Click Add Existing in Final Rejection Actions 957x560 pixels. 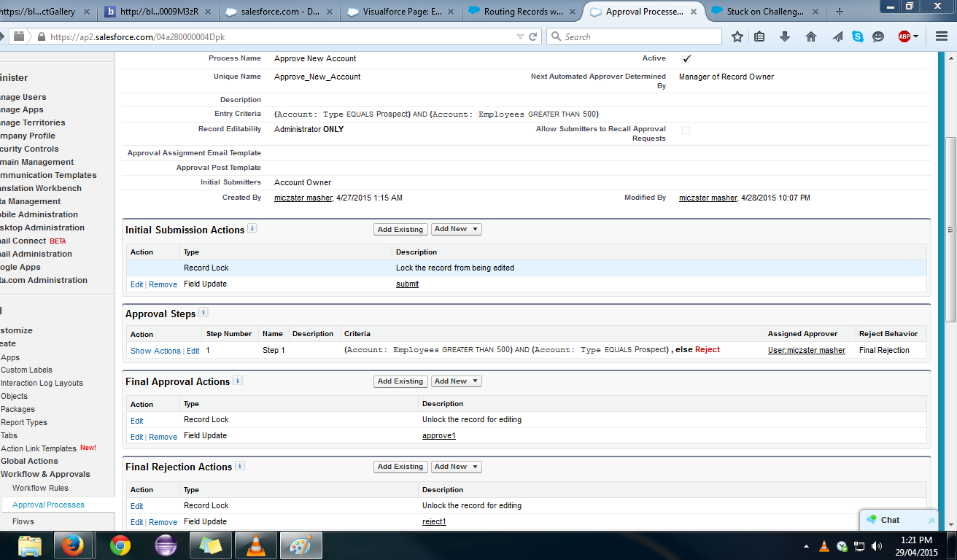point(400,467)
